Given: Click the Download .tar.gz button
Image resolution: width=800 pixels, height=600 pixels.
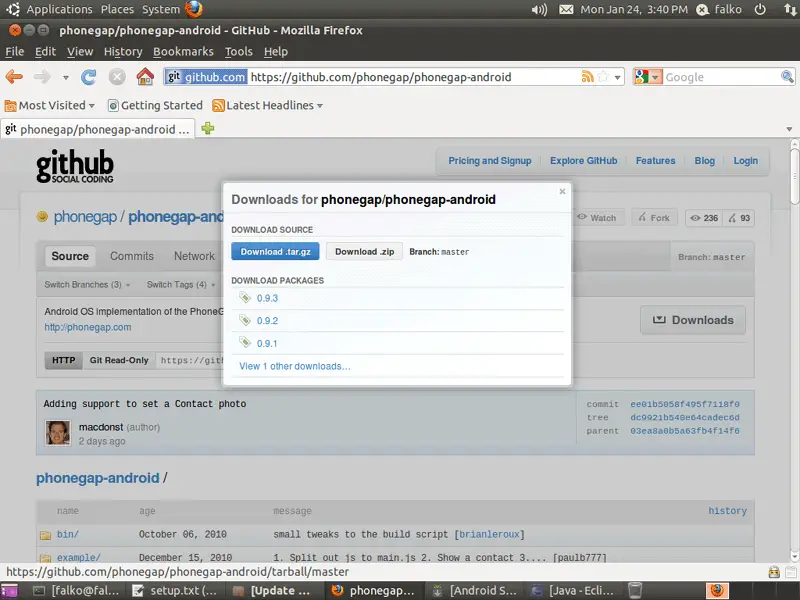Looking at the screenshot, I should coord(276,252).
